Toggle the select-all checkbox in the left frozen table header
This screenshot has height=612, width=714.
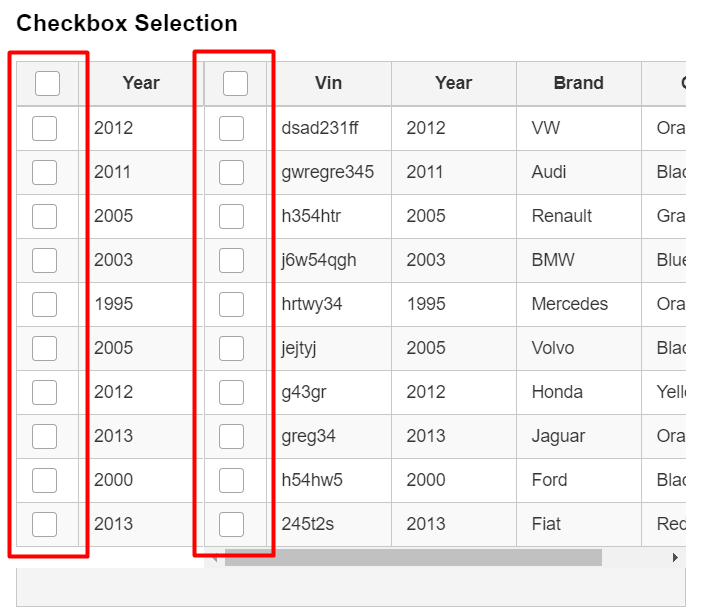tap(47, 84)
